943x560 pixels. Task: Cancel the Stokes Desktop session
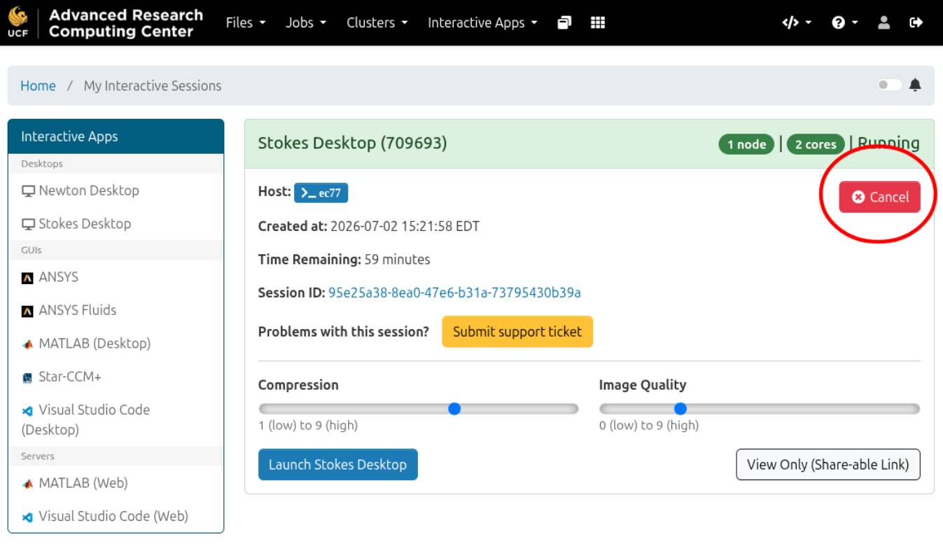point(879,197)
